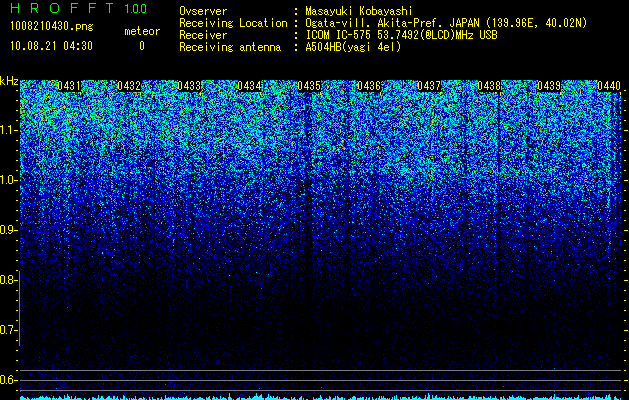Screen dimensions: 629x400
Task: Click the name Masayuki Kobayashi
Action: (x=359, y=12)
